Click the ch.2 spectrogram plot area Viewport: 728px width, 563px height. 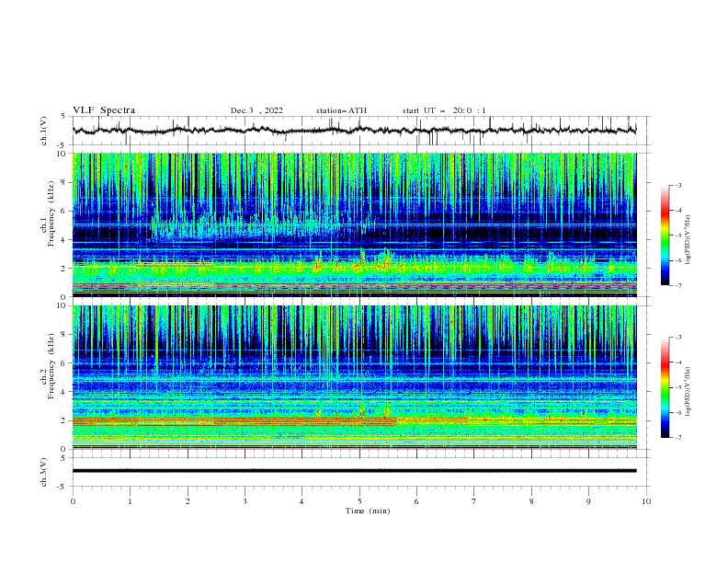click(x=354, y=377)
